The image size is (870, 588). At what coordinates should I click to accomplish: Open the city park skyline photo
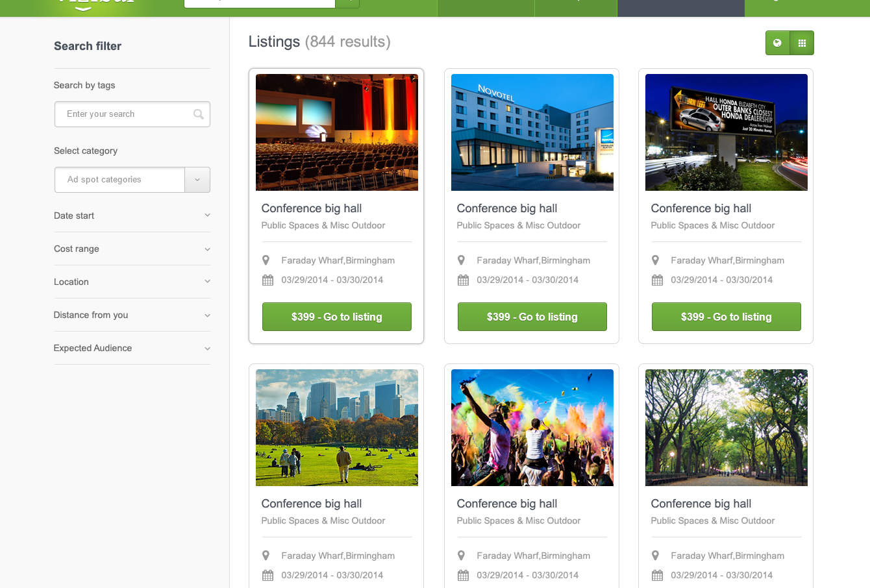(x=337, y=428)
